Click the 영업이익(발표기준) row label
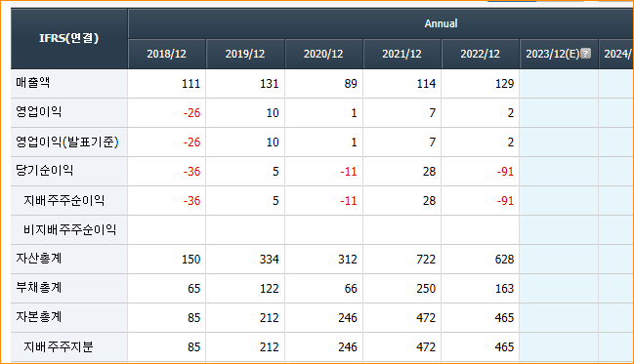634x364 pixels. tap(67, 142)
